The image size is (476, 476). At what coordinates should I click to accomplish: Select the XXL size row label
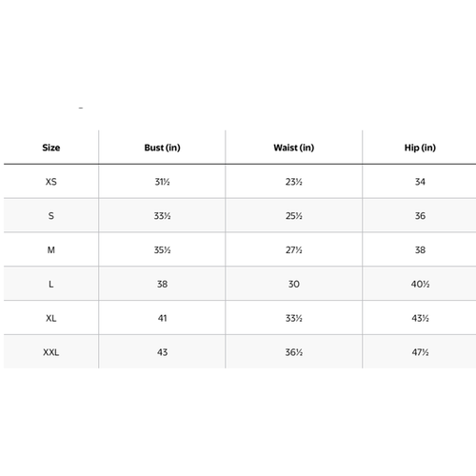click(x=51, y=352)
